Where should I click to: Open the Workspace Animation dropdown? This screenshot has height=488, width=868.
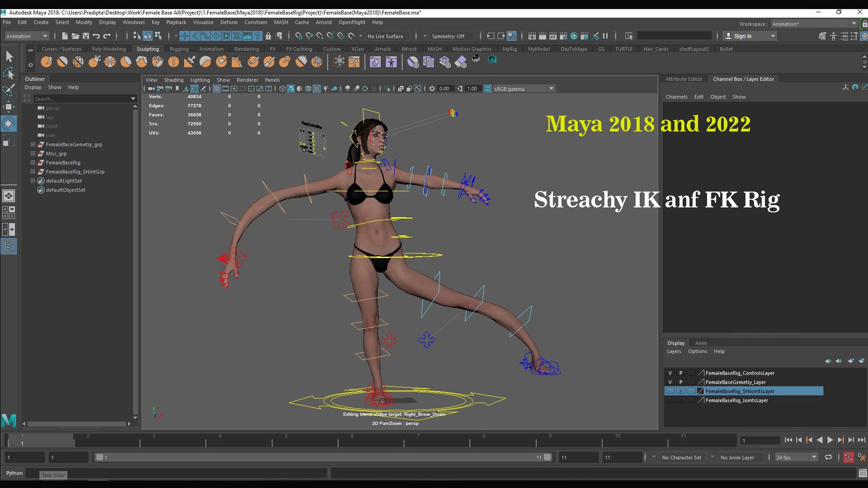coord(814,24)
